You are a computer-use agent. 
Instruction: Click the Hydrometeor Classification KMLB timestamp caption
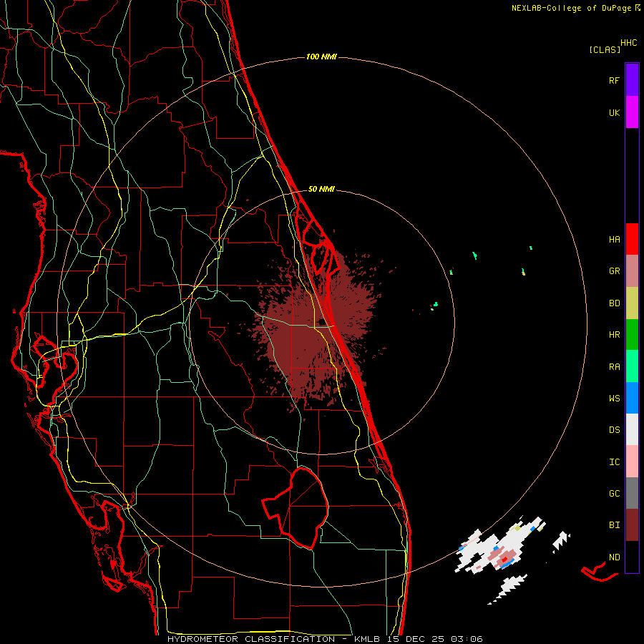325,639
